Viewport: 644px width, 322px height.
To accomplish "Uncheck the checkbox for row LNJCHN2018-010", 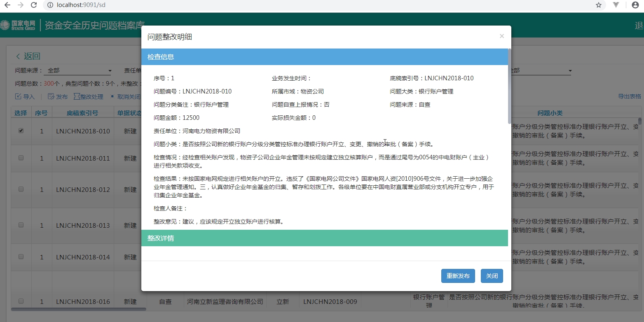I will point(21,131).
